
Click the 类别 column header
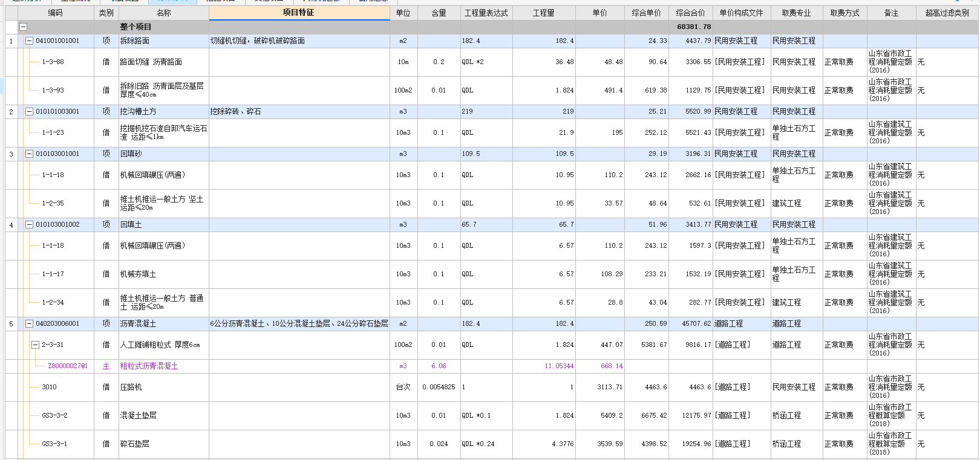tap(106, 13)
